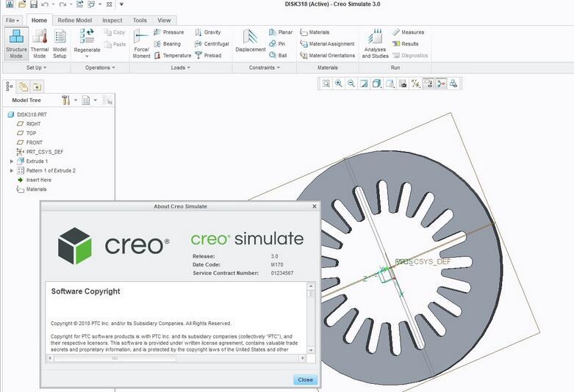Open Material Assignment
This screenshot has width=574, height=392.
click(327, 44)
